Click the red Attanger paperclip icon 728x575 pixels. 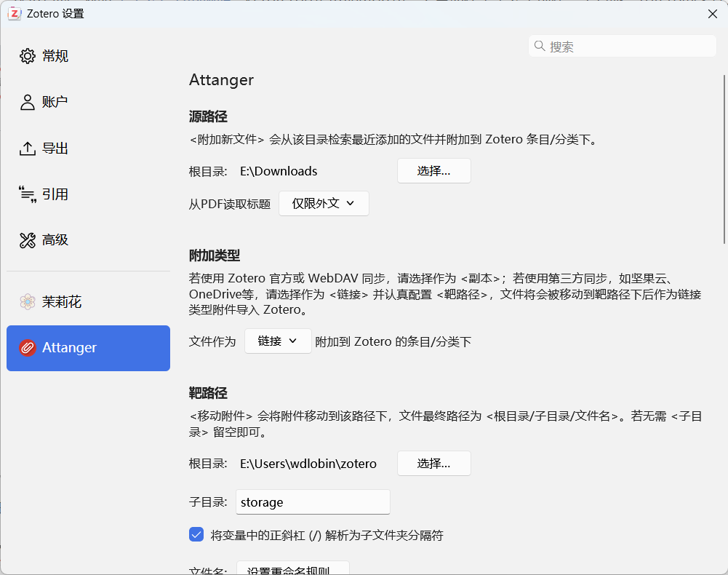pos(28,348)
